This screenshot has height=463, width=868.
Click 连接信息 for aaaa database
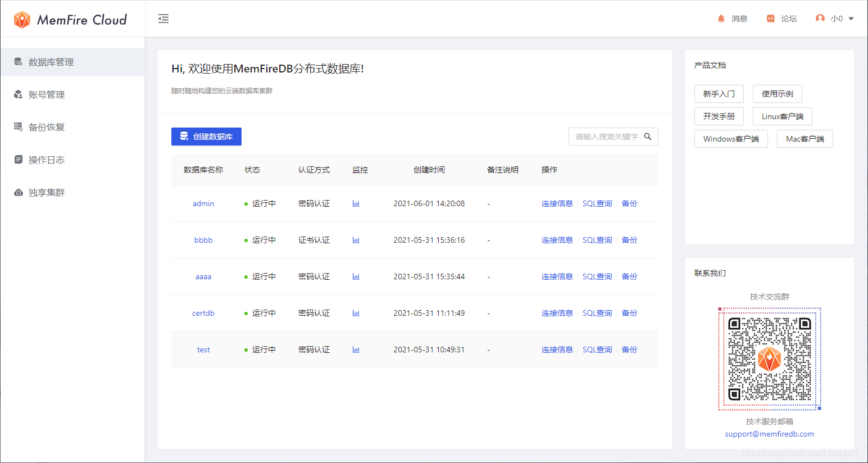(557, 276)
